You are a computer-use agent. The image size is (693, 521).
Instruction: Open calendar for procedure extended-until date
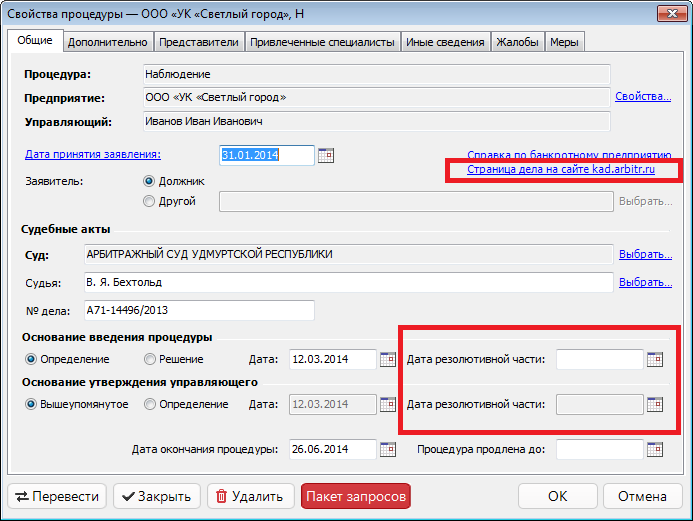coord(655,449)
